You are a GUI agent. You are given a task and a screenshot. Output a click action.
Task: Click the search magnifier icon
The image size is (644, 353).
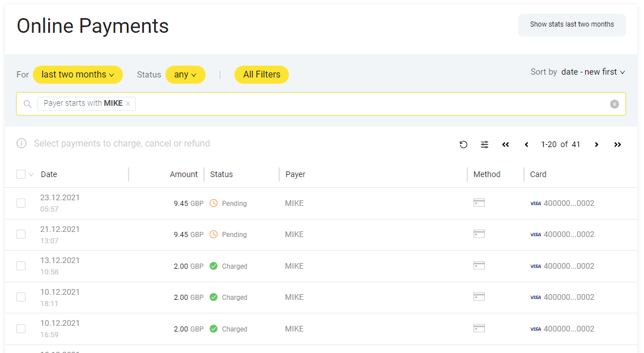click(28, 104)
